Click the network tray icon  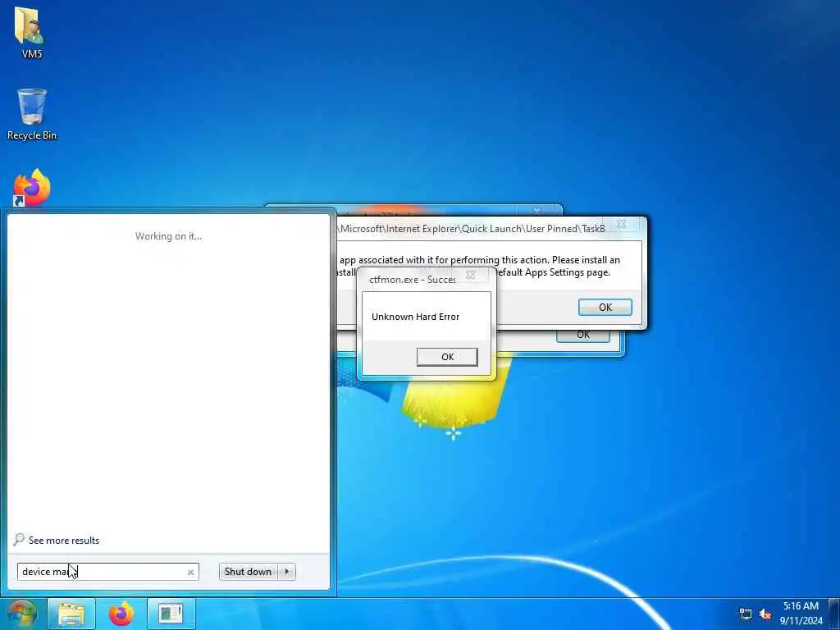click(745, 614)
